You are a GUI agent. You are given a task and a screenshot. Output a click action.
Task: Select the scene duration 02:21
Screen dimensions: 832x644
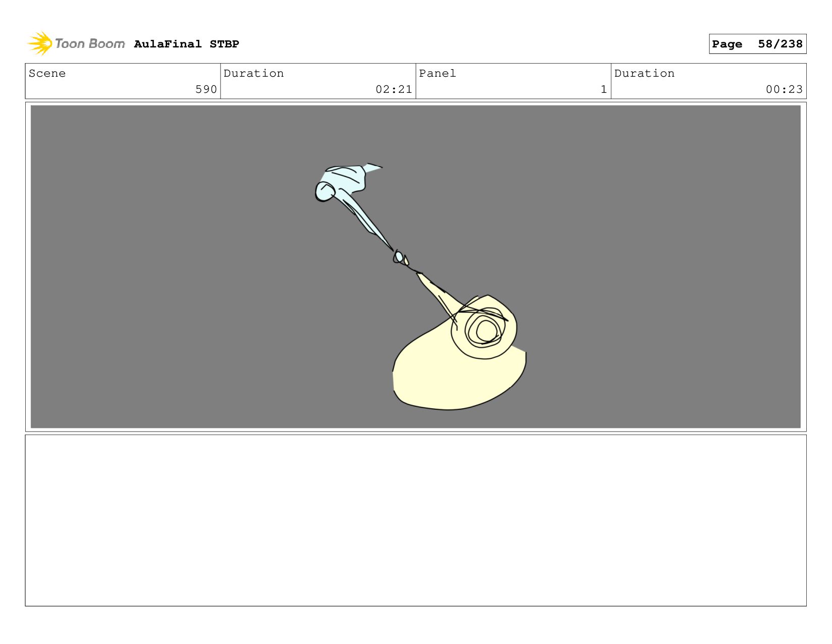pyautogui.click(x=394, y=89)
